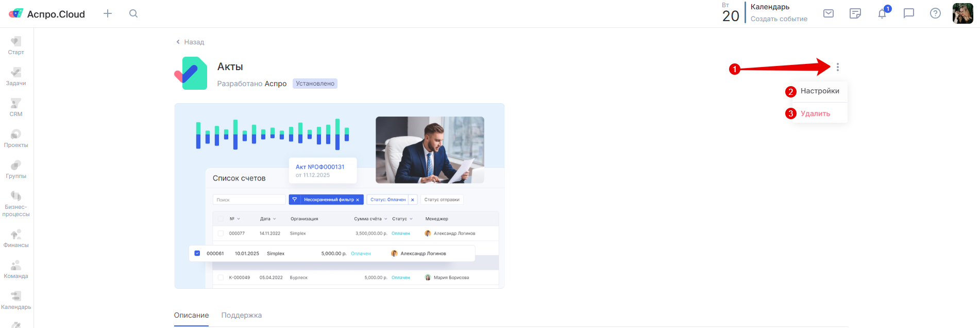Select Настройки from the dropdown menu
980x328 pixels.
click(819, 91)
